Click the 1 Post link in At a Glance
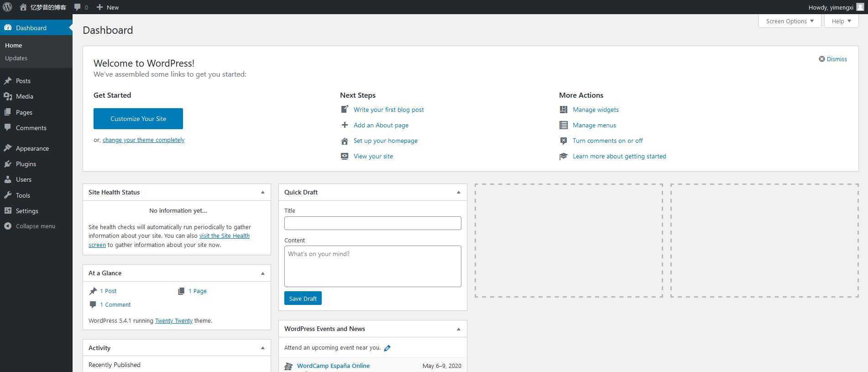The width and height of the screenshot is (868, 372). pos(108,291)
